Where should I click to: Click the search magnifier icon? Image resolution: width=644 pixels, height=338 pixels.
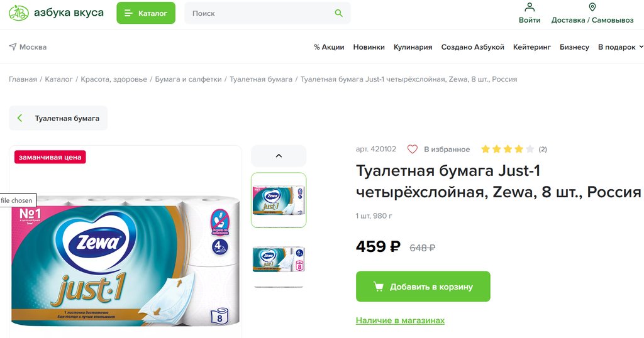pos(338,13)
